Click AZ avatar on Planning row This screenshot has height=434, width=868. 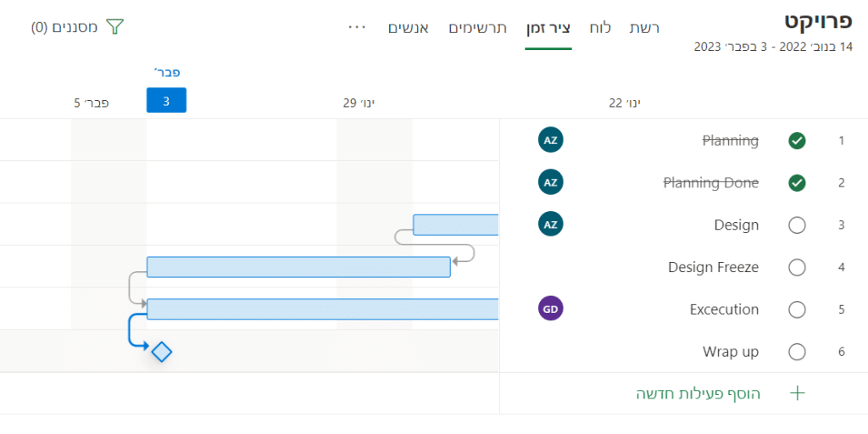[x=550, y=140]
